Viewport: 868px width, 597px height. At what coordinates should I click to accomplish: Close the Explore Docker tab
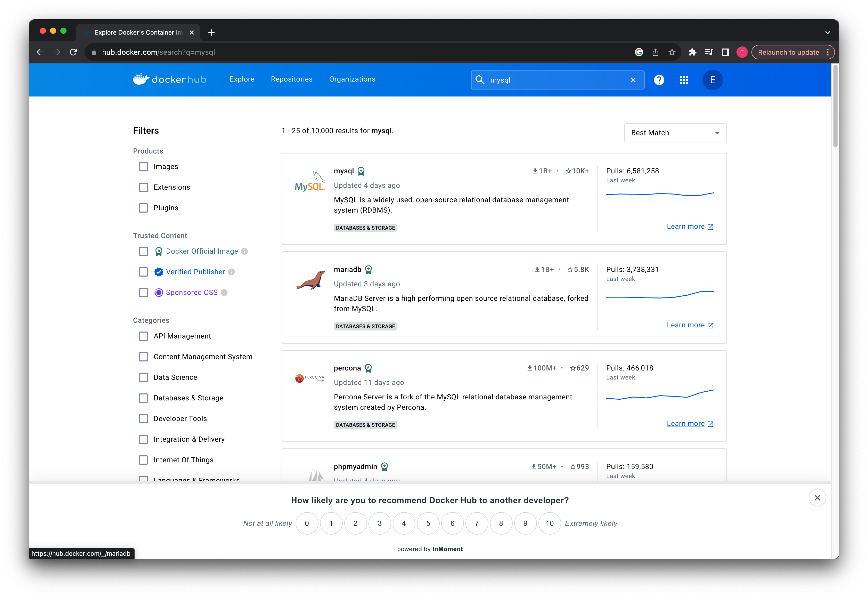pyautogui.click(x=192, y=33)
